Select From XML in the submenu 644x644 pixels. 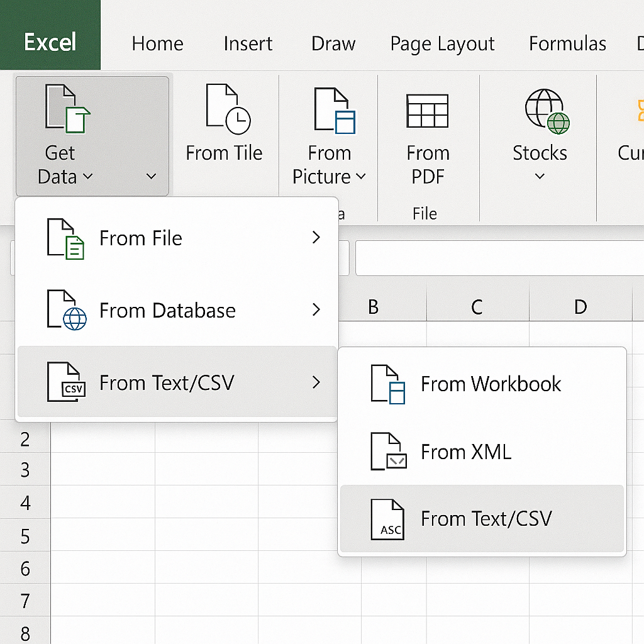coord(482,452)
